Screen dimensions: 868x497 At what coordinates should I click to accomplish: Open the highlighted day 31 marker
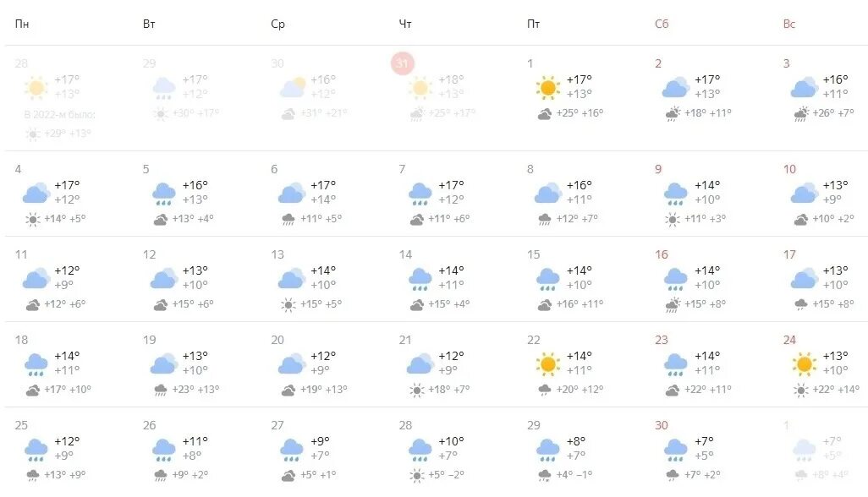(403, 63)
